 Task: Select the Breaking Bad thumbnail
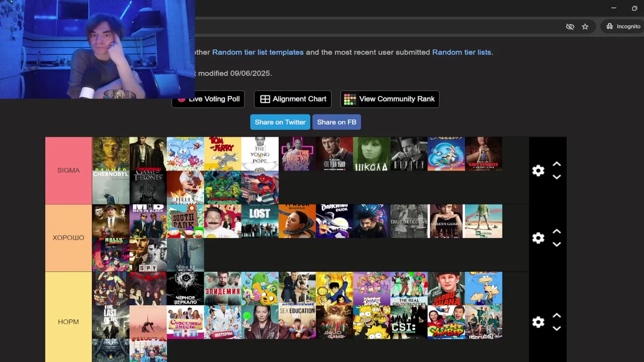pyautogui.click(x=484, y=221)
